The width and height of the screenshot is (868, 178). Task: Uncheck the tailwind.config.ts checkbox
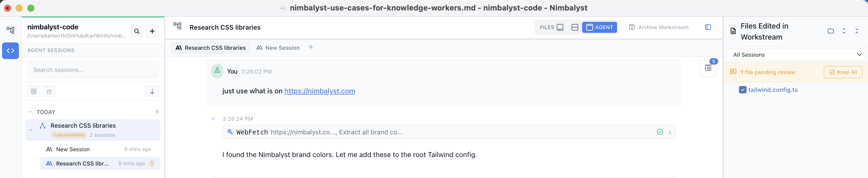[x=743, y=90]
